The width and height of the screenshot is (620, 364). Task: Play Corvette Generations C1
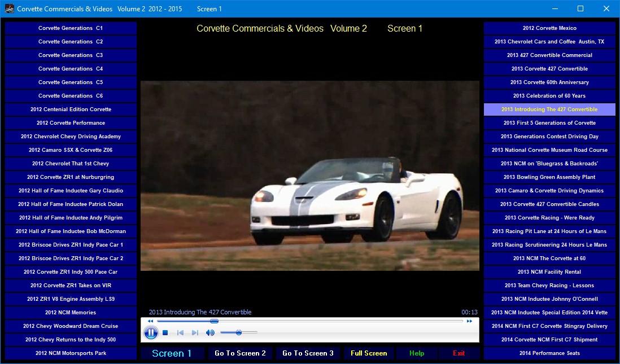click(x=71, y=28)
